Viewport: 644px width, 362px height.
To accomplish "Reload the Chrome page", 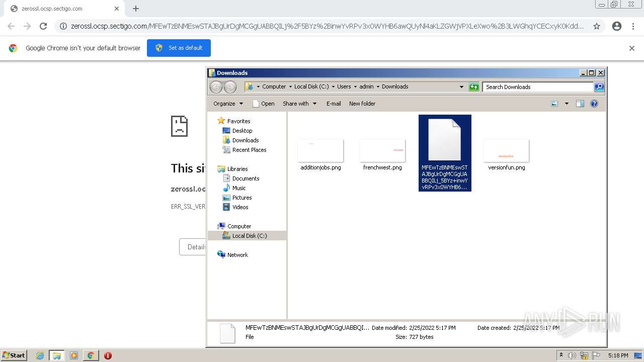I will tap(43, 26).
